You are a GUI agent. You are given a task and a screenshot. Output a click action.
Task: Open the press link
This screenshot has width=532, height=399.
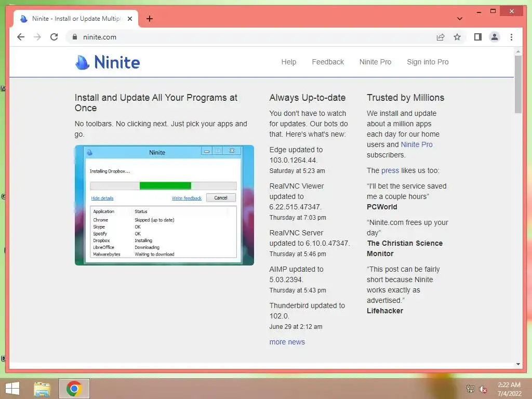tap(390, 170)
